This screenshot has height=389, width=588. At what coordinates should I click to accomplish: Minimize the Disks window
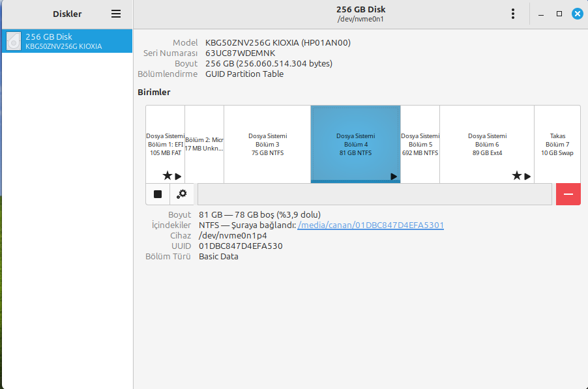[541, 14]
